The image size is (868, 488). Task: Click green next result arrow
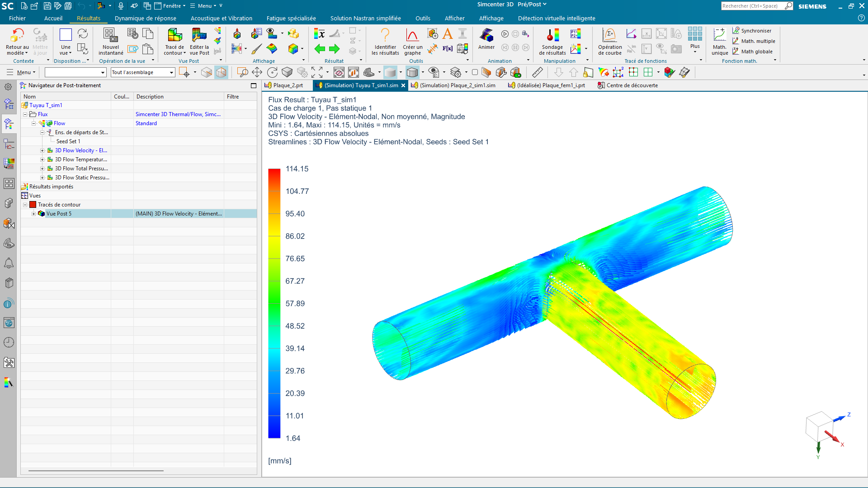pos(334,49)
